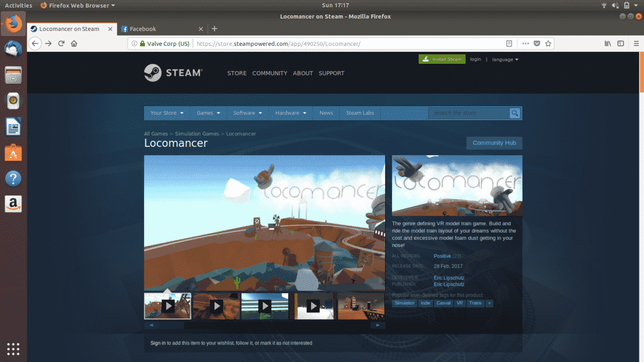Focus the search the store field

pyautogui.click(x=469, y=113)
